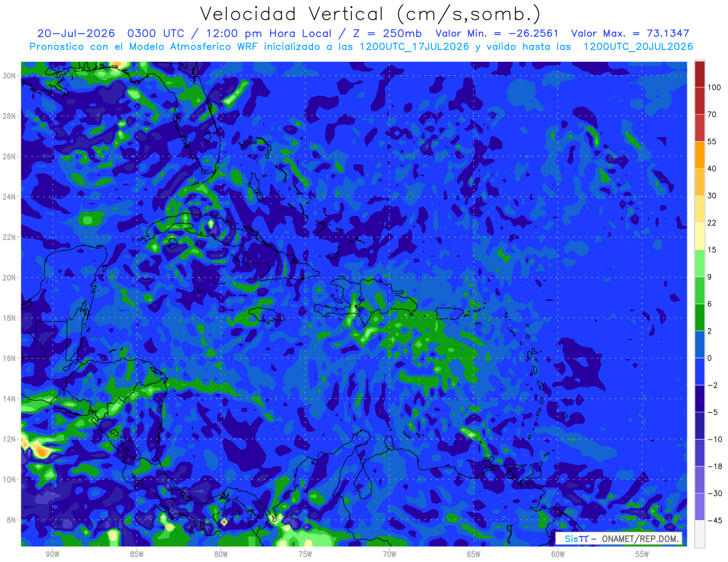
Task: Click the lavender colorbar segment between -45 and -30
Action: click(x=699, y=506)
